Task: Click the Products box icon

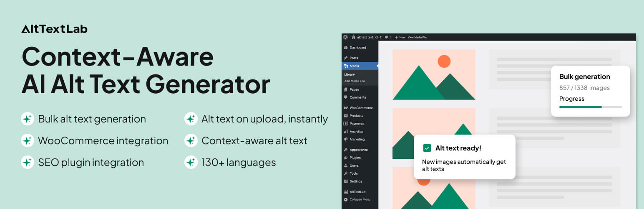Action: coord(346,116)
